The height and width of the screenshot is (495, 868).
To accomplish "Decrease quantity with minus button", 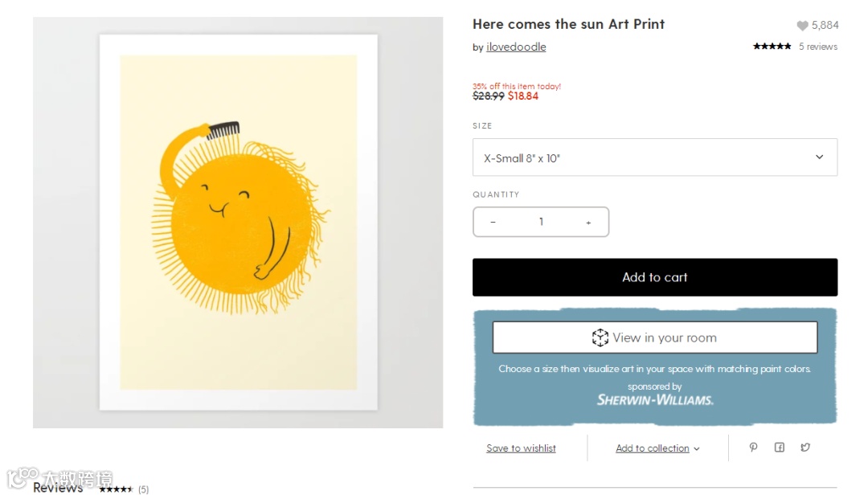I will (493, 223).
